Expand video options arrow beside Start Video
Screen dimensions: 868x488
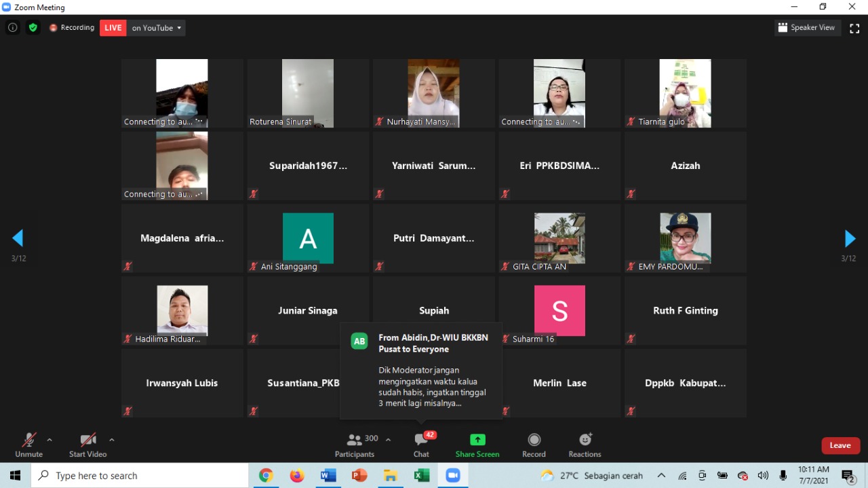click(112, 440)
